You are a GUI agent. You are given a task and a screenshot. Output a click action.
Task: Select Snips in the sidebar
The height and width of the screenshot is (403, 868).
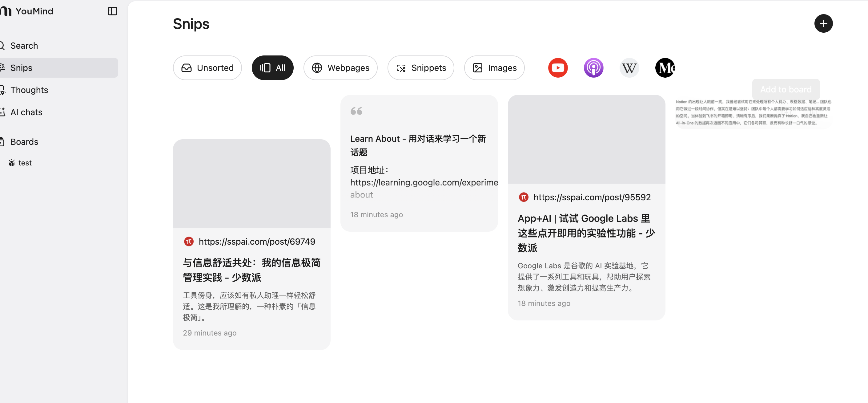[59, 68]
